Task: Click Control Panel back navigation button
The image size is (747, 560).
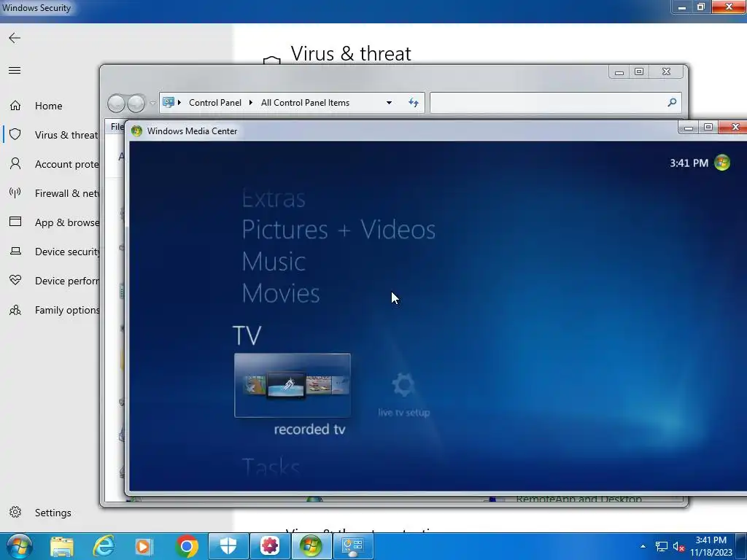Action: pos(116,104)
